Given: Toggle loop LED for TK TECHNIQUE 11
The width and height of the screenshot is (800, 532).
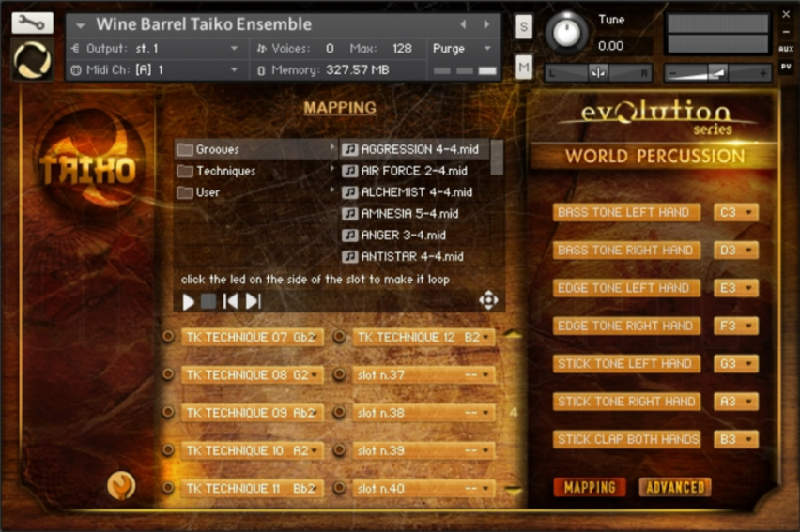Looking at the screenshot, I should (x=168, y=488).
